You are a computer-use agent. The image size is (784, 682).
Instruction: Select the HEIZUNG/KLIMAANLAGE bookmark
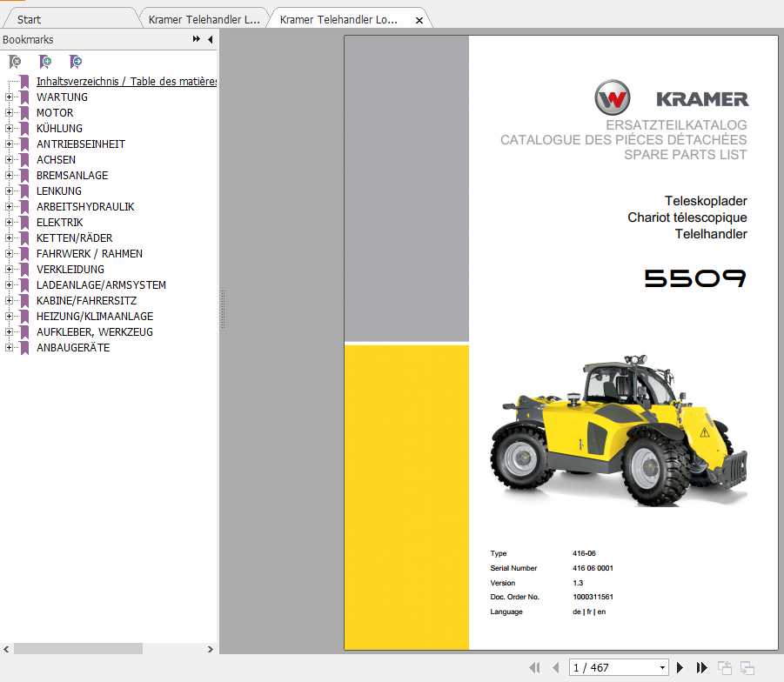95,317
